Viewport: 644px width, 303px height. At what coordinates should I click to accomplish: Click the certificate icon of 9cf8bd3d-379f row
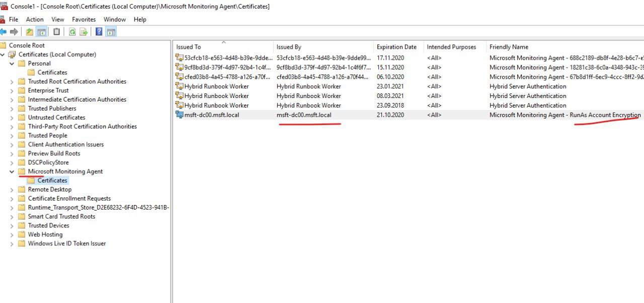coord(179,67)
